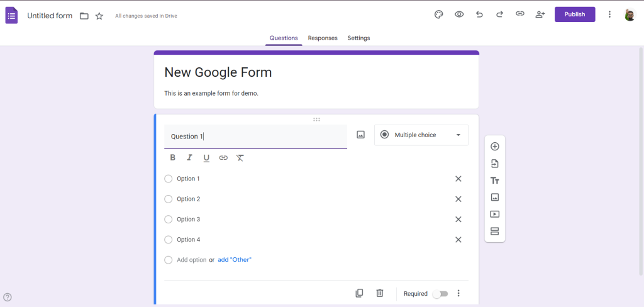Open the customize theme palette

(x=439, y=14)
